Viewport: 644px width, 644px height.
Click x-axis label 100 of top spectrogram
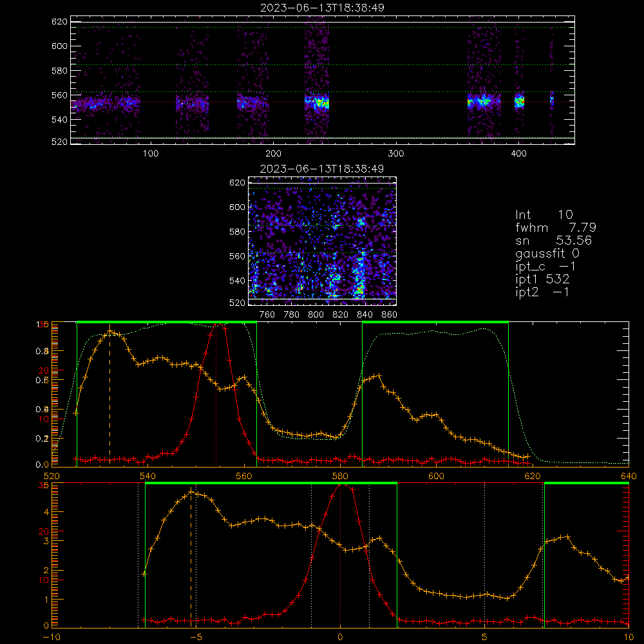151,154
